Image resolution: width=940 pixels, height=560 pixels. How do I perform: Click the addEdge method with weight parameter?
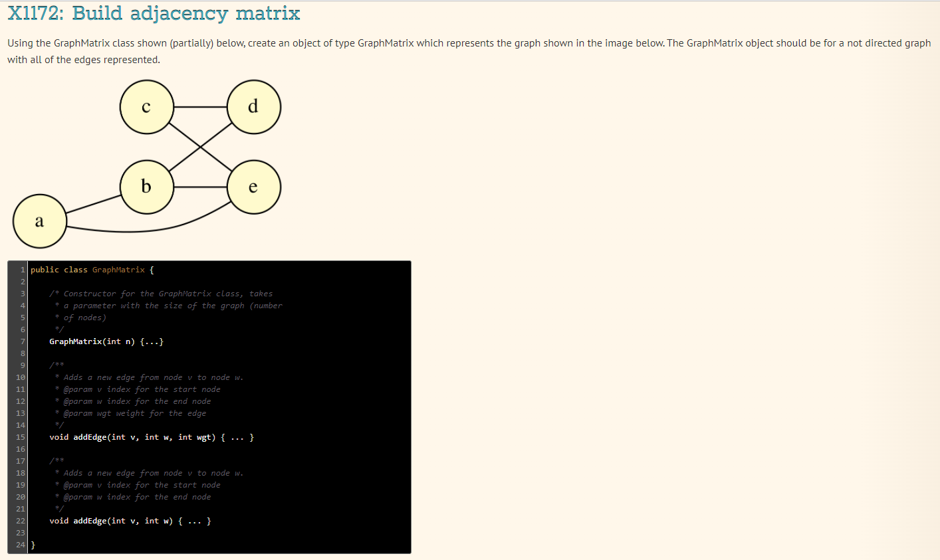tap(151, 437)
